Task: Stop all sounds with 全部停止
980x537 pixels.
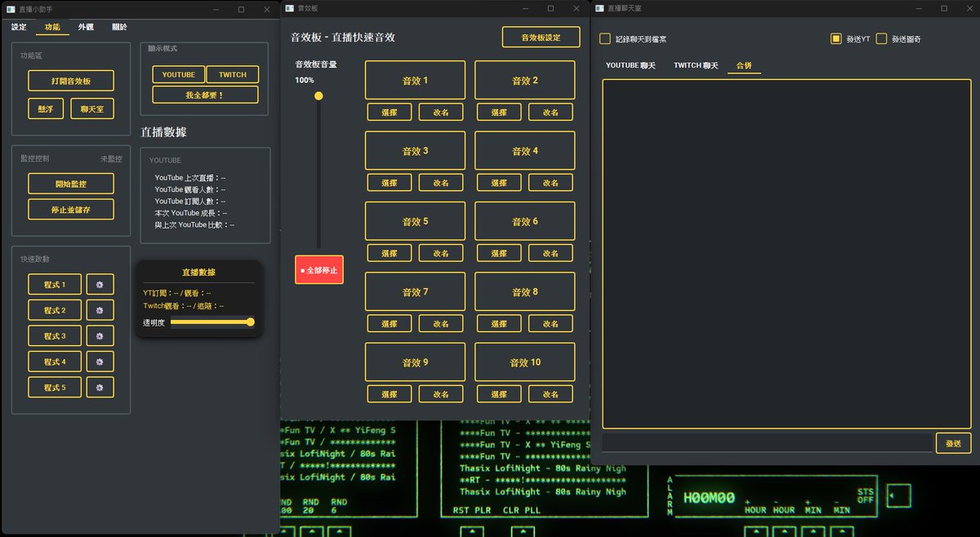Action: [319, 269]
